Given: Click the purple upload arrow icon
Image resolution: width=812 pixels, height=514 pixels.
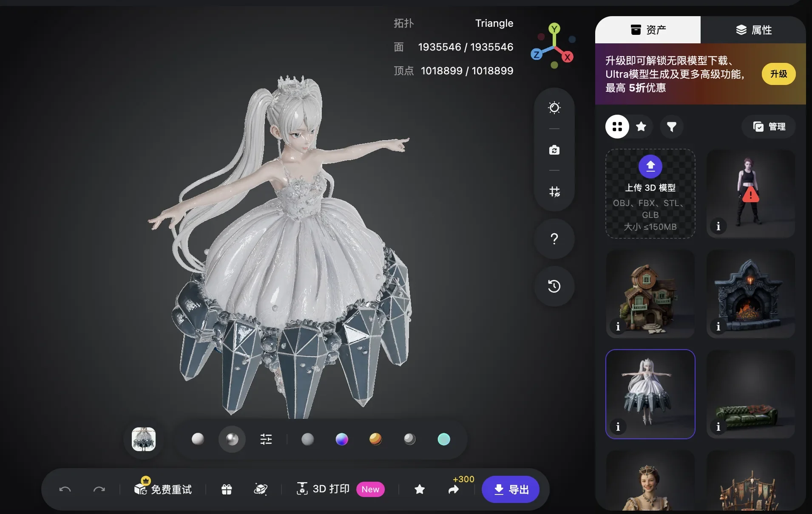Looking at the screenshot, I should (x=650, y=166).
